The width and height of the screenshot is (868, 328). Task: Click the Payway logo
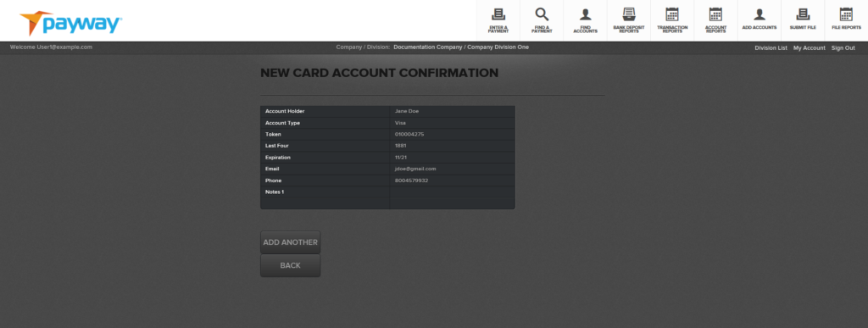(x=71, y=23)
